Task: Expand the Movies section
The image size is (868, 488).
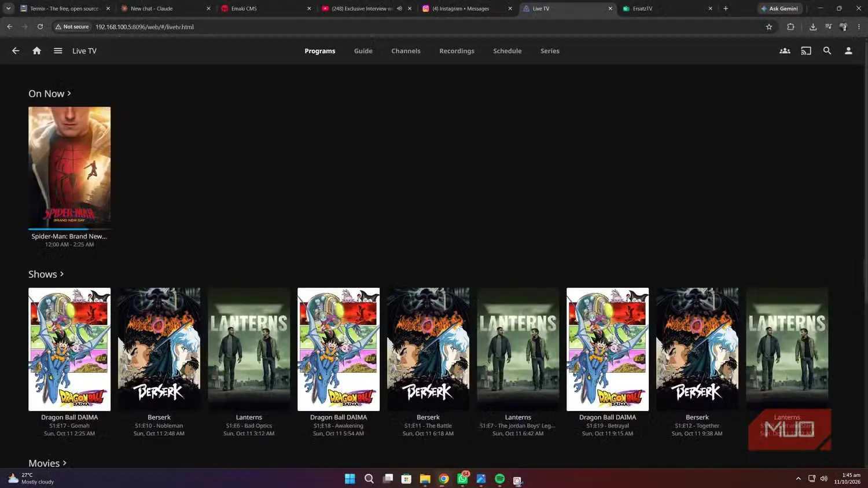Action: click(x=47, y=463)
